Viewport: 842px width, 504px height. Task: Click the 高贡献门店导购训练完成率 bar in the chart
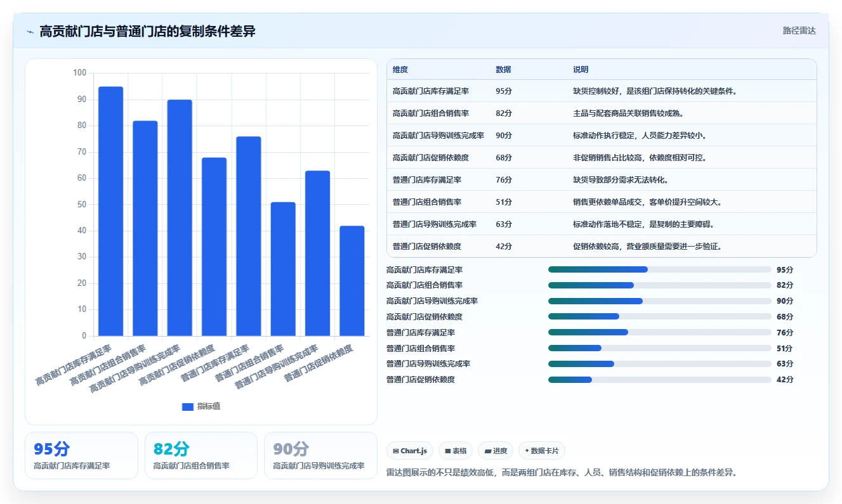(x=180, y=217)
